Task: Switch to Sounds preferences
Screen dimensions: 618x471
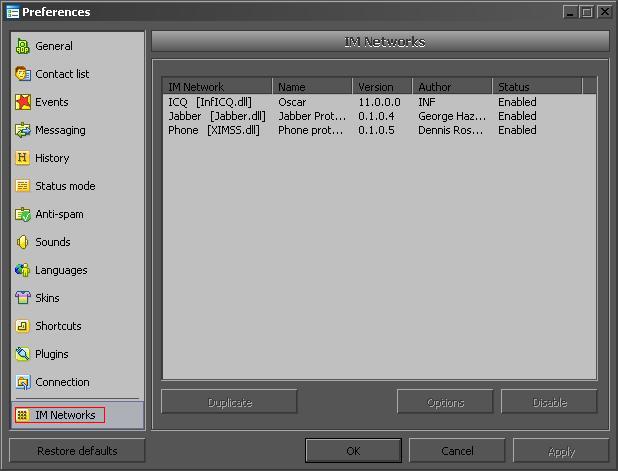Action: pyautogui.click(x=78, y=242)
